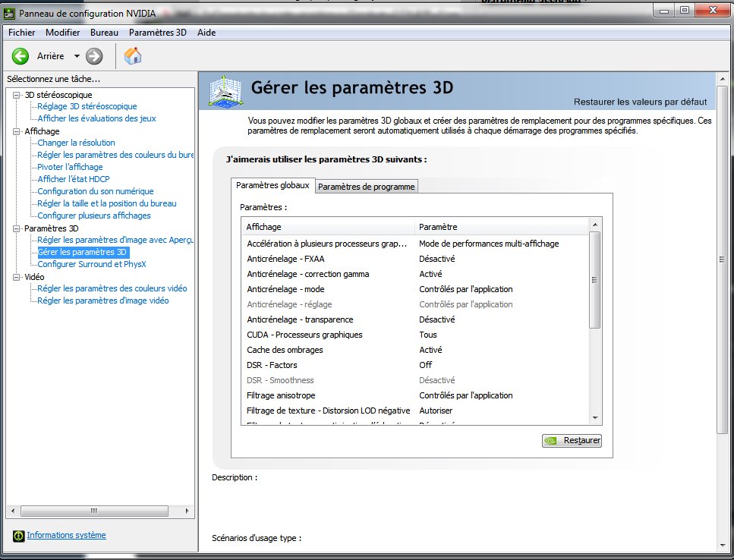Collapse the 3D stéréoscopique tree node

tap(17, 95)
